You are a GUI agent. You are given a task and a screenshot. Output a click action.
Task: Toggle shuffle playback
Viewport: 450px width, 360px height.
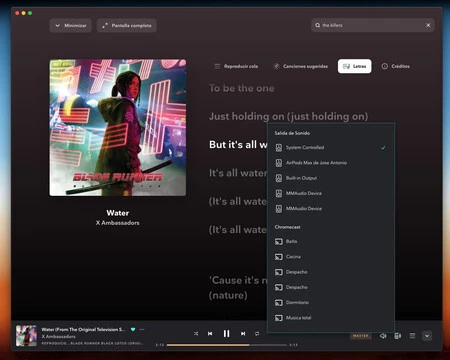(196, 333)
